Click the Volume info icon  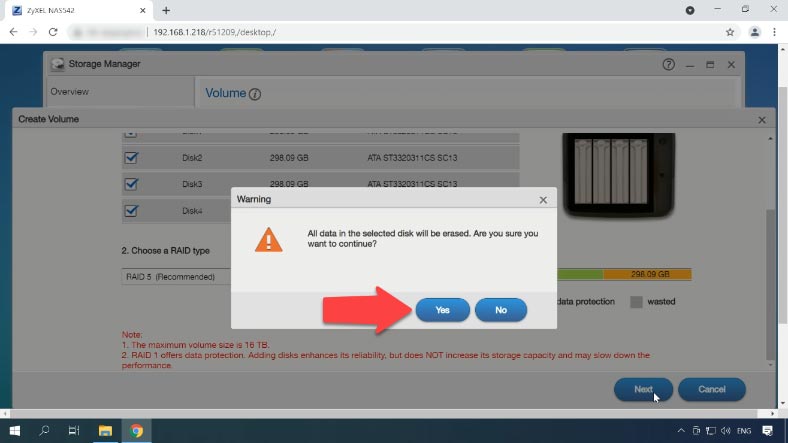click(x=255, y=94)
